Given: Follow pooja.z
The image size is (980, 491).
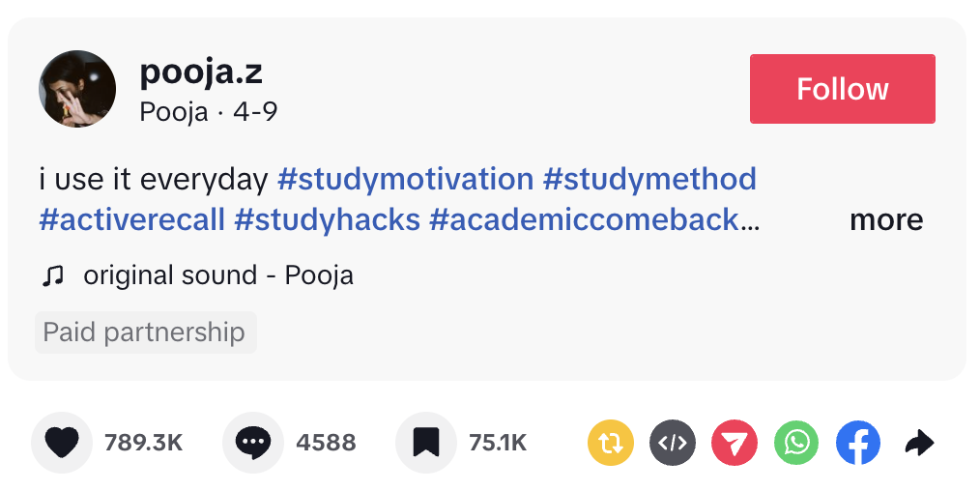Looking at the screenshot, I should 842,89.
